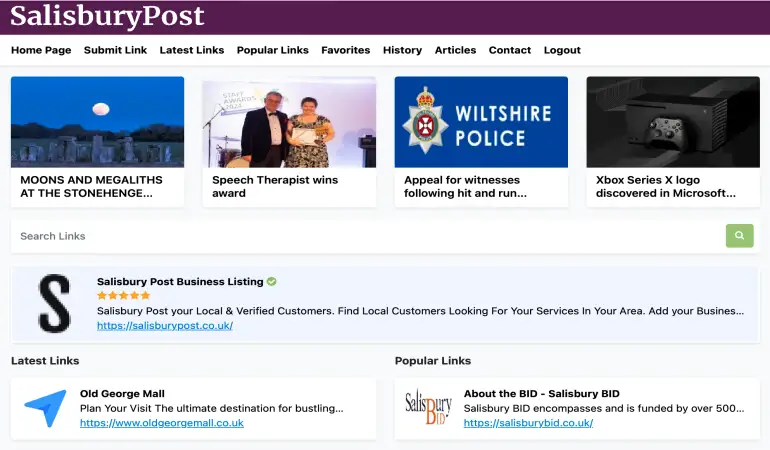770x450 pixels.
Task: Open the Xbox console thumbnail image
Action: pyautogui.click(x=673, y=122)
